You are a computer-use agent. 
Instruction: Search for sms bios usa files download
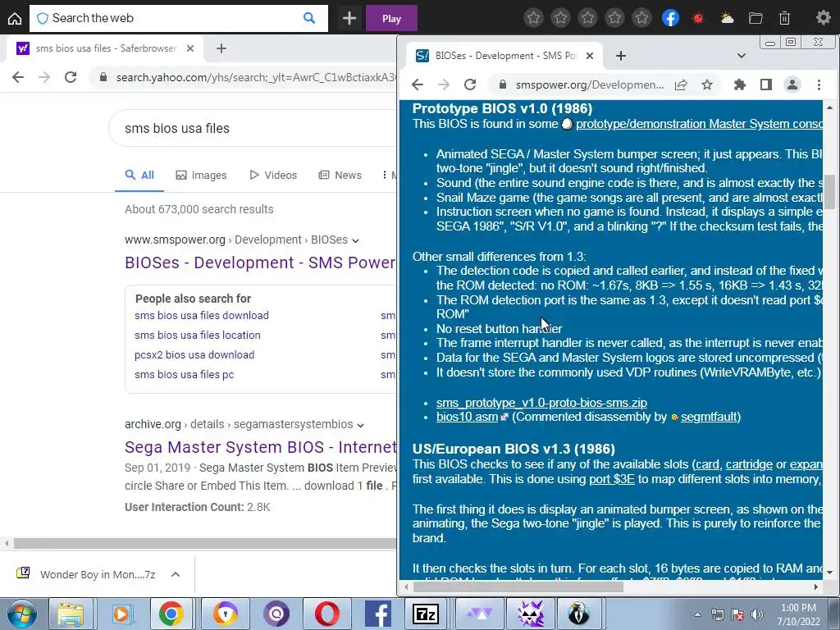(x=202, y=316)
